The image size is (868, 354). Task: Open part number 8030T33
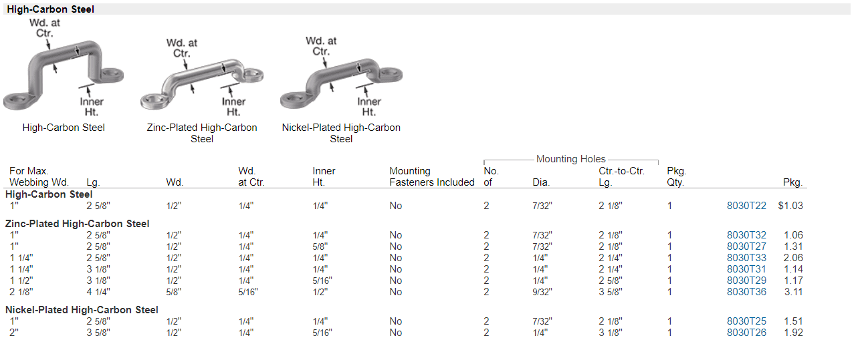point(746,258)
